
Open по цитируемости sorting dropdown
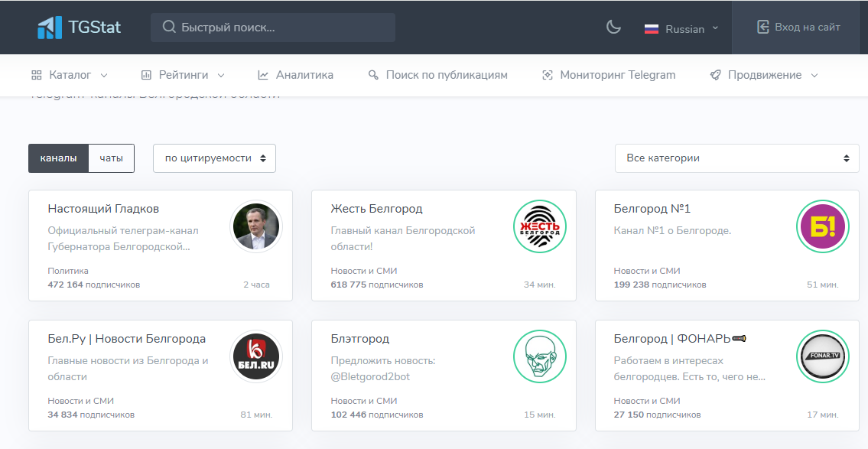[x=214, y=158]
